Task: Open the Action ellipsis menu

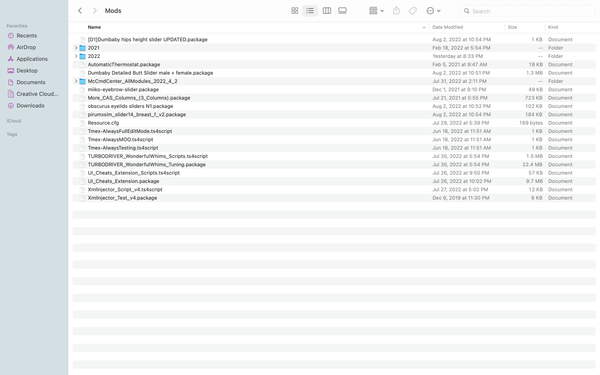Action: click(x=433, y=11)
